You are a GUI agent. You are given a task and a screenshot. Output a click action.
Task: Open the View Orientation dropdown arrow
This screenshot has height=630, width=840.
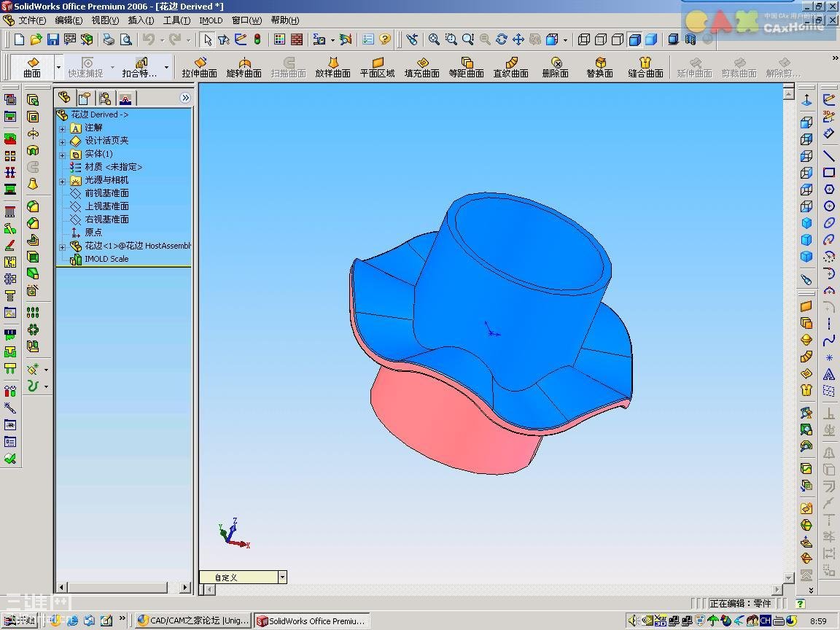coord(565,40)
